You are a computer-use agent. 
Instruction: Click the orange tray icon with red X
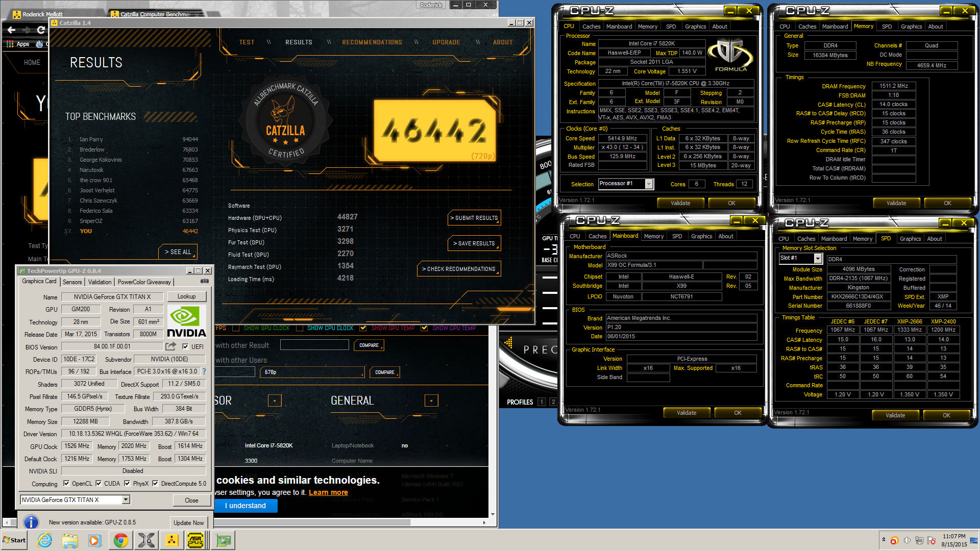click(x=894, y=540)
